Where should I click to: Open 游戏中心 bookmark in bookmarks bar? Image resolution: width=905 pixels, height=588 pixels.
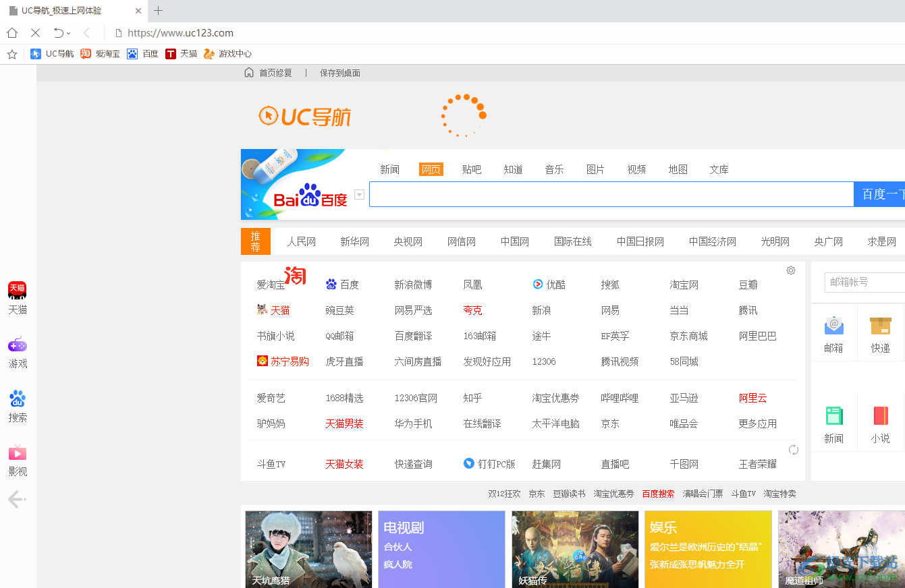coord(227,54)
